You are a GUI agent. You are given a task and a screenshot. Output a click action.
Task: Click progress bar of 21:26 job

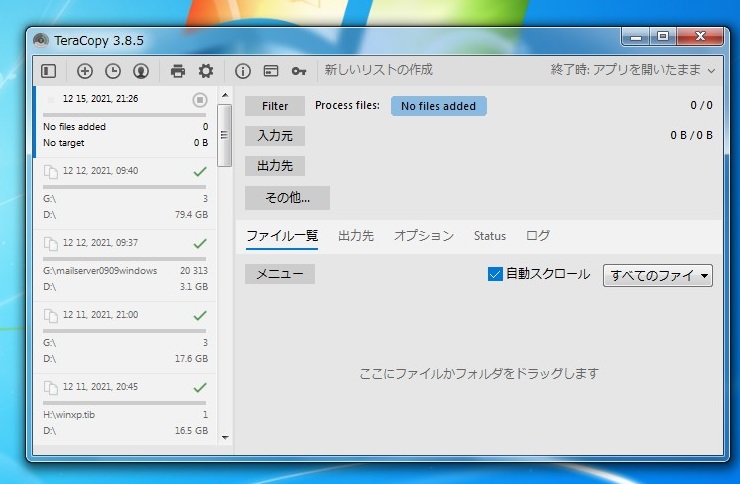125,115
